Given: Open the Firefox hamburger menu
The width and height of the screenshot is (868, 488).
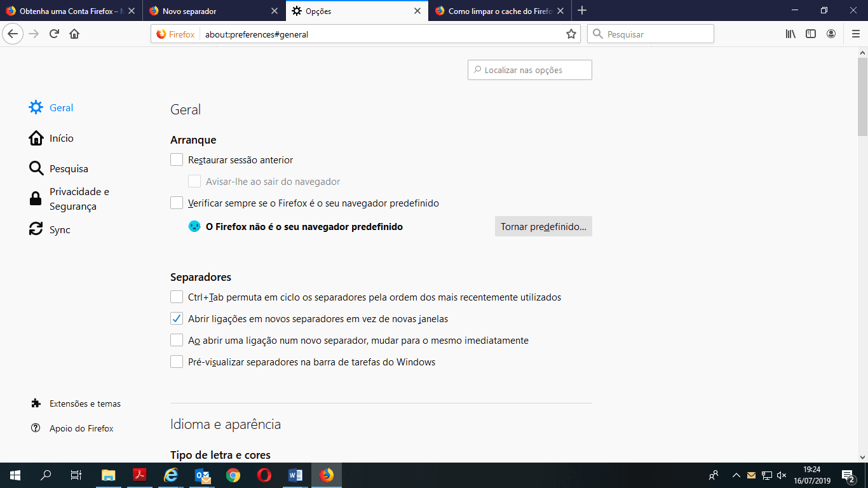Looking at the screenshot, I should coord(855,34).
